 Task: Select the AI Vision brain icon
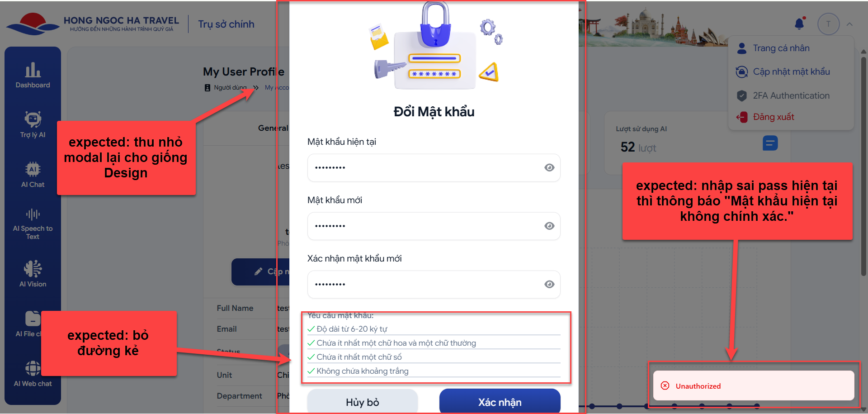[33, 269]
